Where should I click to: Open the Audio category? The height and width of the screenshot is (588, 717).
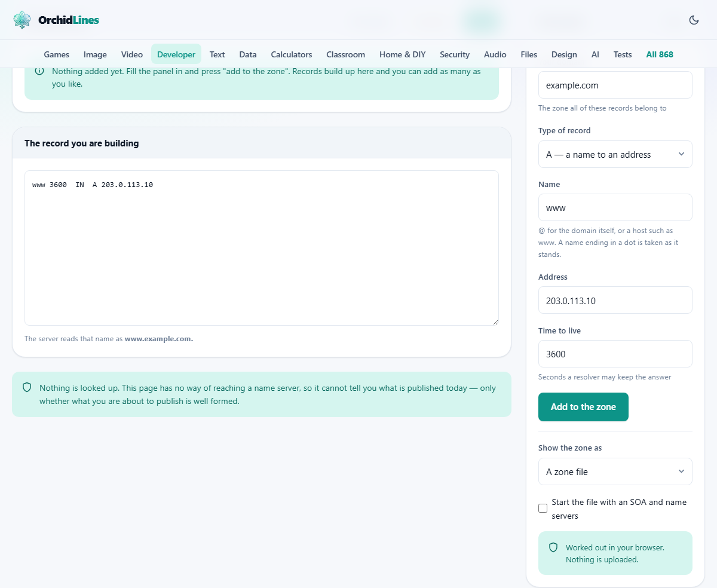tap(495, 54)
